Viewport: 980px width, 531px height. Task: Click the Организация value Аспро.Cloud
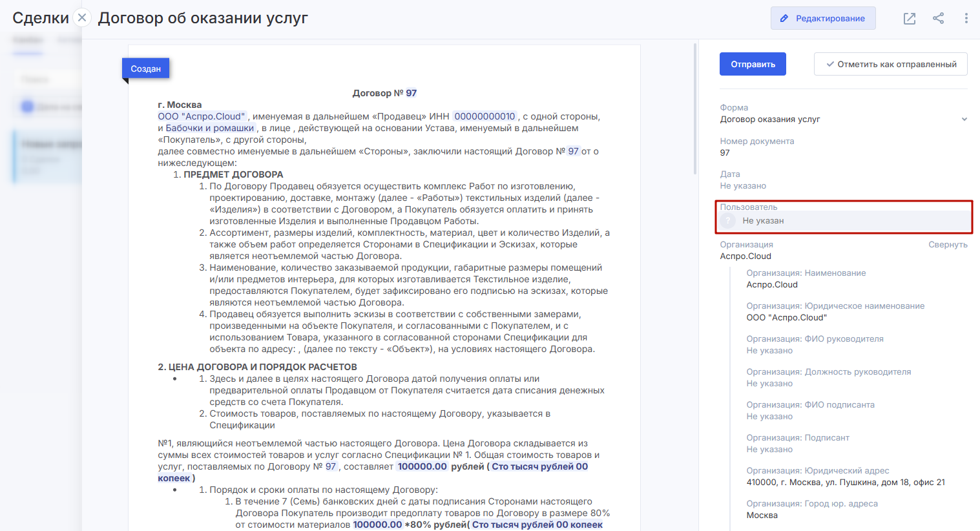click(x=745, y=256)
